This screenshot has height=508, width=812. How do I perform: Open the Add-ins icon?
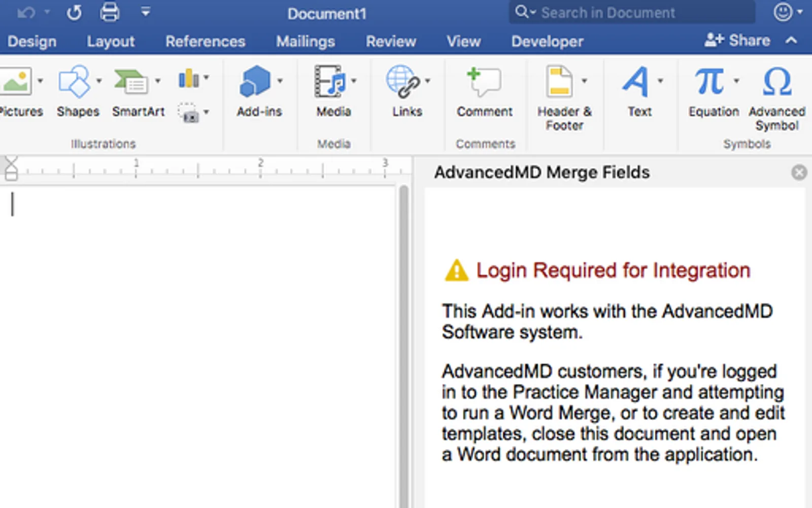click(255, 81)
